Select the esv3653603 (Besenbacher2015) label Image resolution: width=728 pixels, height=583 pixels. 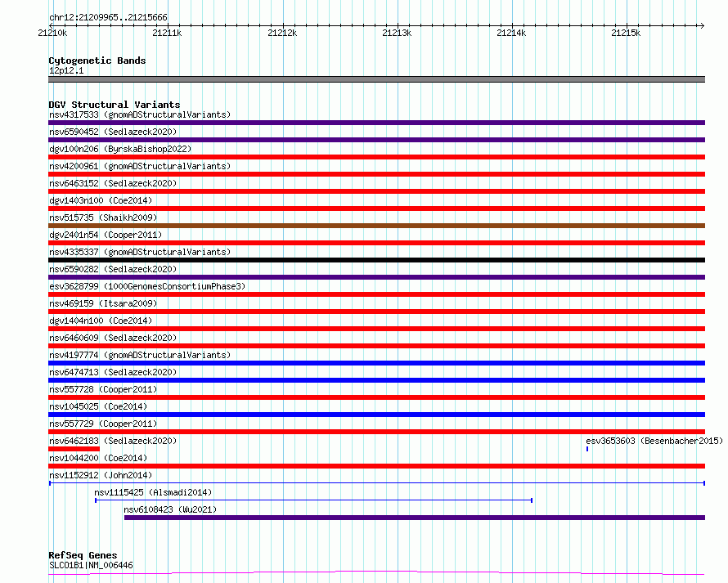click(654, 441)
